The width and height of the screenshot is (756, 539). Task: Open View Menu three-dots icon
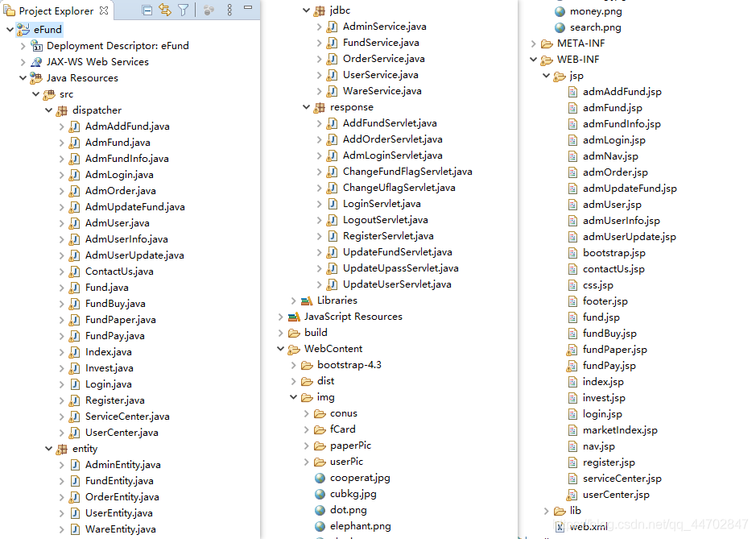coord(229,10)
